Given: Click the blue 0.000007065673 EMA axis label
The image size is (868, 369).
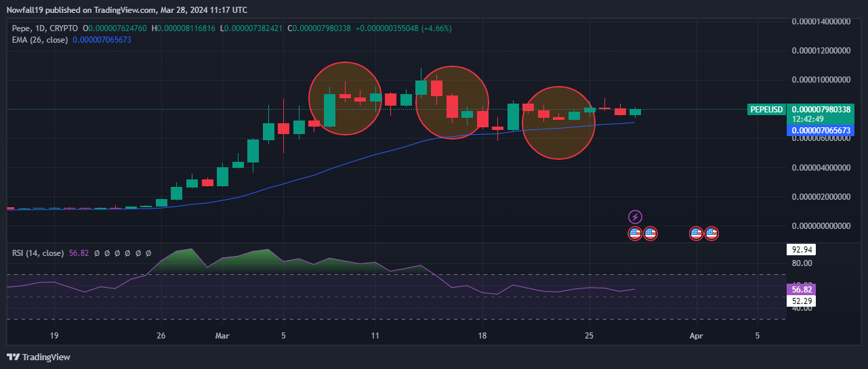Looking at the screenshot, I should [x=821, y=130].
